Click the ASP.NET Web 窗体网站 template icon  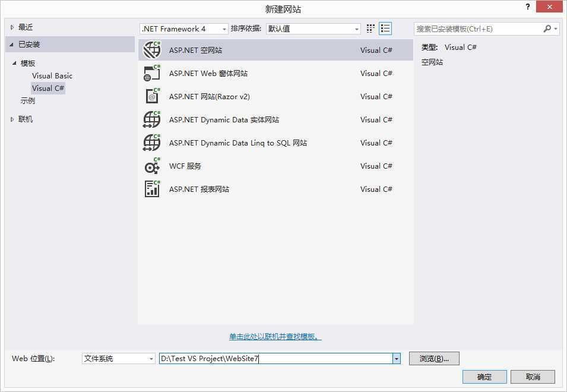tap(152, 73)
